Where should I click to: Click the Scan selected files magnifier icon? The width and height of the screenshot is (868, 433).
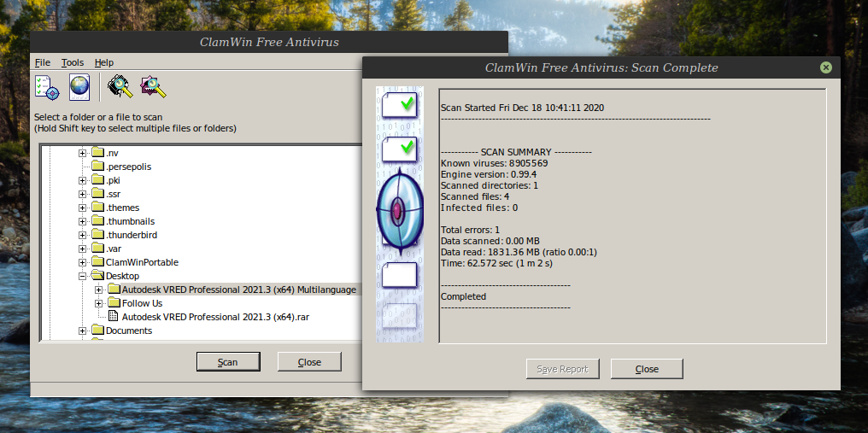[x=153, y=87]
